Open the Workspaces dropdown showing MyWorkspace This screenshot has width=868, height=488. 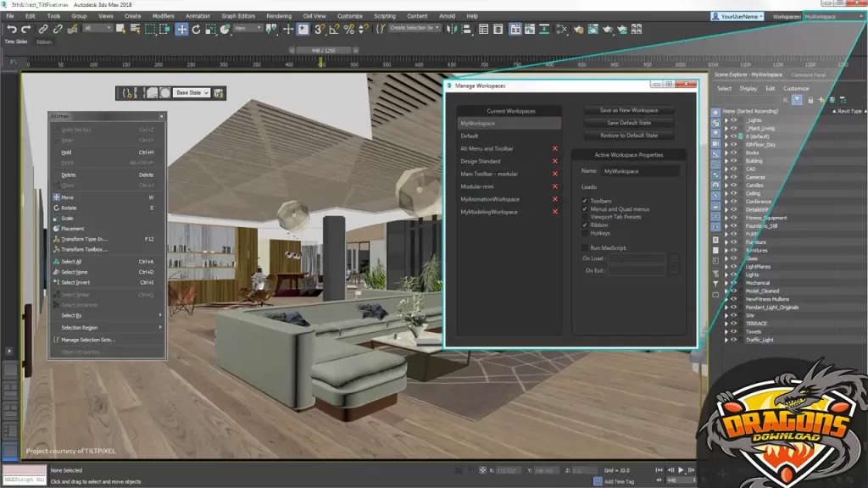point(832,16)
